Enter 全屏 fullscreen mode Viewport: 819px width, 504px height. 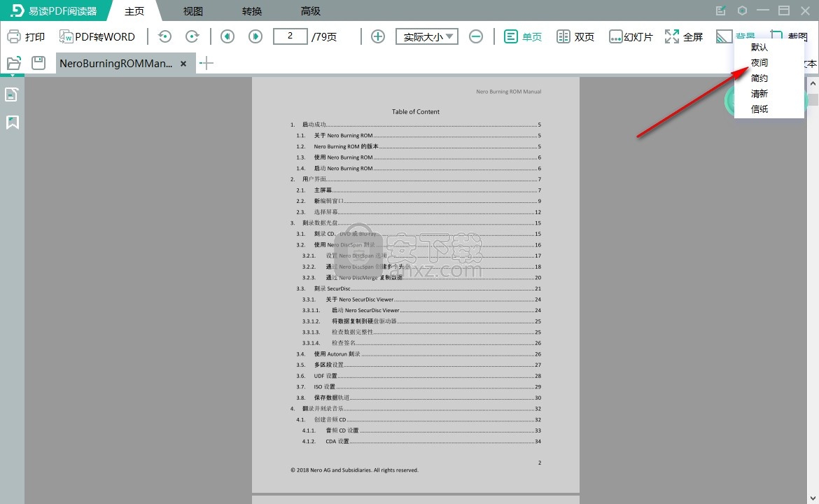point(684,36)
